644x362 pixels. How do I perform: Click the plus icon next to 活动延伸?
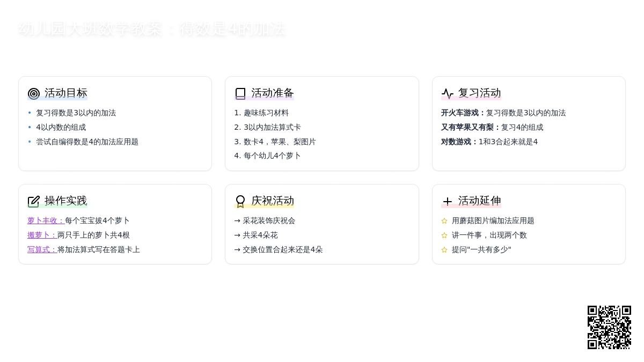pos(448,201)
